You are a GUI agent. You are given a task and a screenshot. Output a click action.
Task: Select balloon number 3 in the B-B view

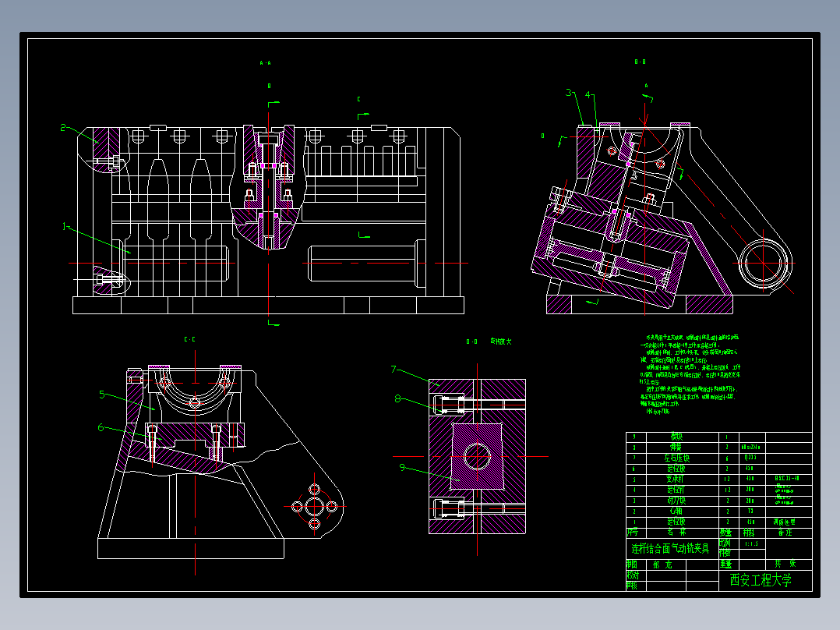click(x=568, y=93)
